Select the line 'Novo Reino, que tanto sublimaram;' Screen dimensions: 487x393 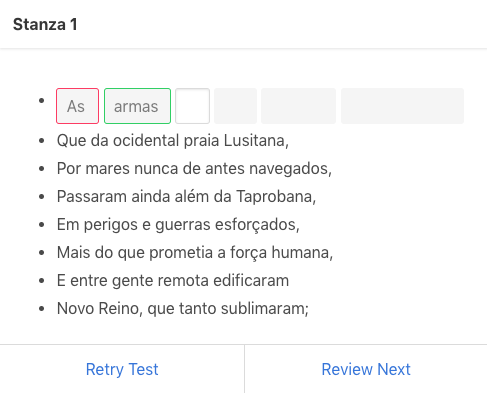[183, 308]
